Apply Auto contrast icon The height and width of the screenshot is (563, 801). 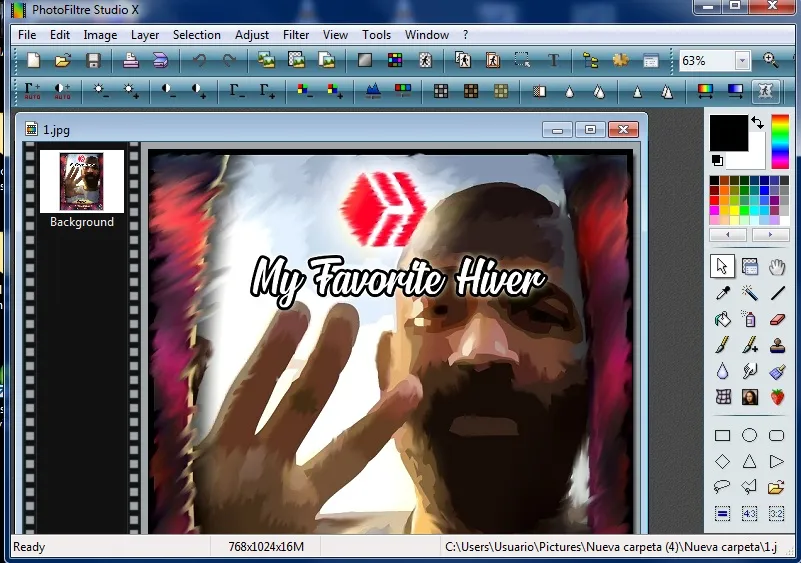tap(62, 91)
